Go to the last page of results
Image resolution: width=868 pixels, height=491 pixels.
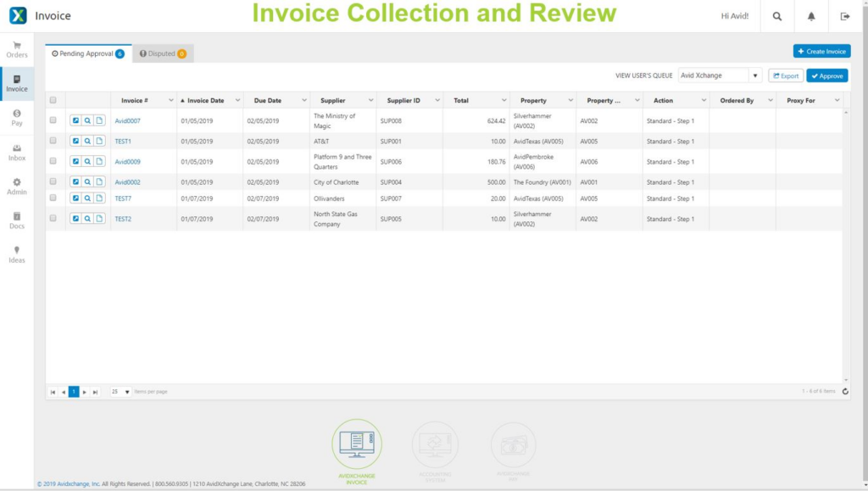pyautogui.click(x=95, y=392)
